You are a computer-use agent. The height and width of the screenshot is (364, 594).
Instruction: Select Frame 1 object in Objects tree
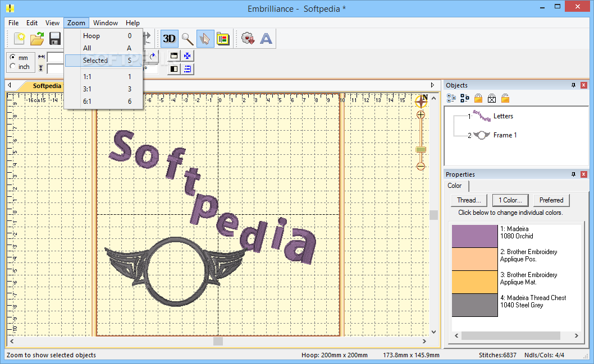505,135
